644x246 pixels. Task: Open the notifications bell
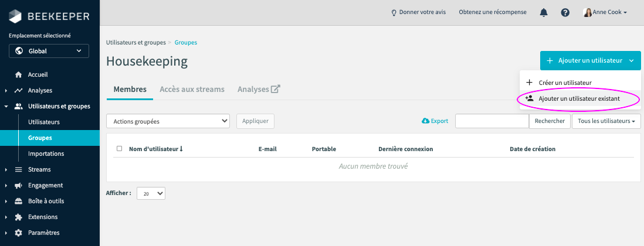point(544,13)
